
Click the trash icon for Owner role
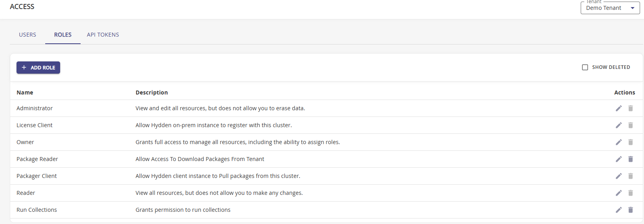click(630, 142)
